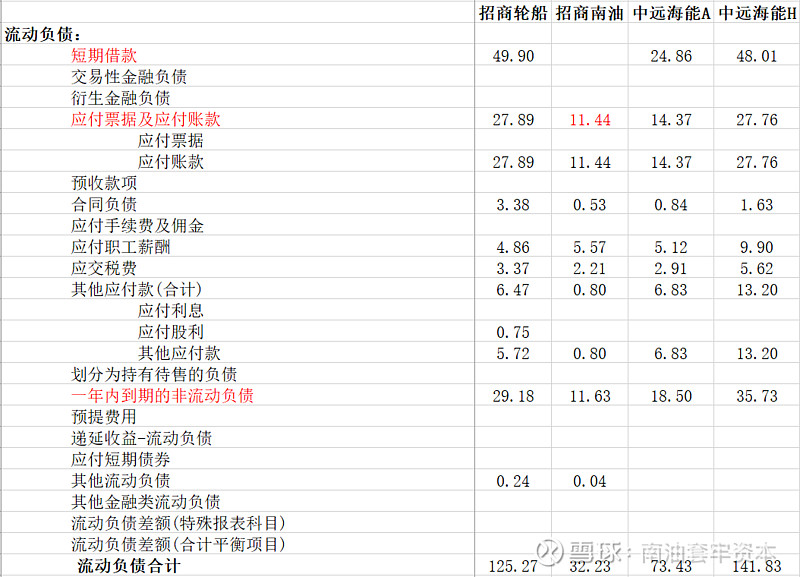
Task: Click the 递延收益-流动负债 row label
Action: click(141, 438)
